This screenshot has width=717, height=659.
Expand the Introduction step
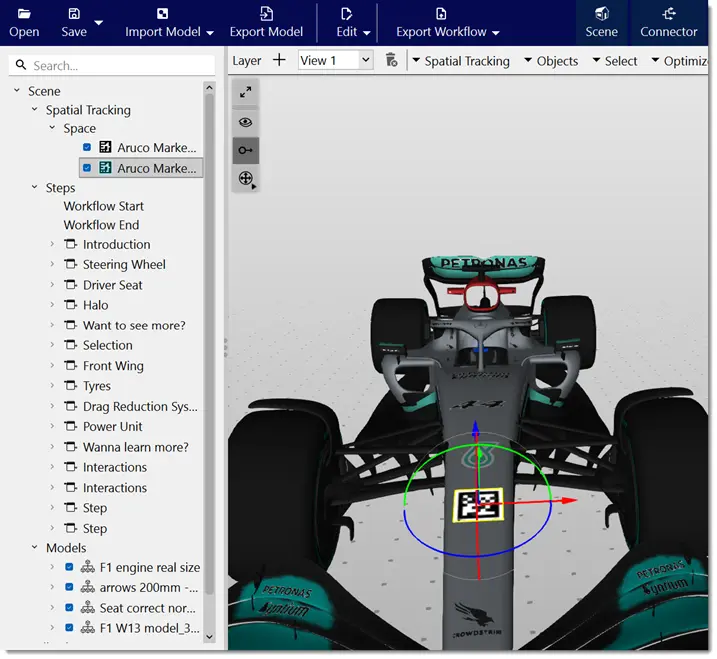[52, 244]
